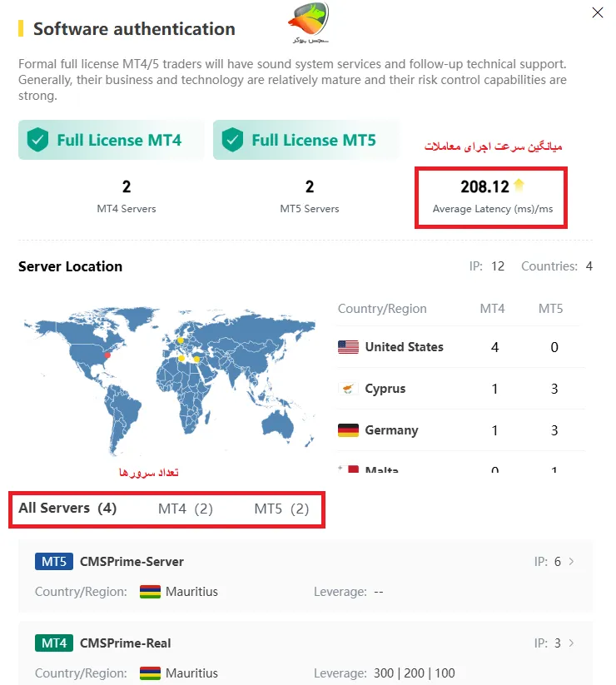Viewport: 616px width, 685px height.
Task: Expand CMSPrime-Real IP details chevron
Action: (x=571, y=643)
